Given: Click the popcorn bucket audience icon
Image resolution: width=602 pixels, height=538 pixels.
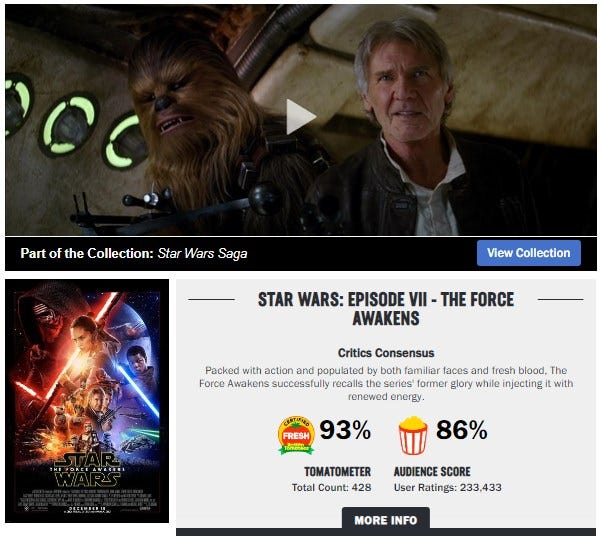Looking at the screenshot, I should pos(413,435).
